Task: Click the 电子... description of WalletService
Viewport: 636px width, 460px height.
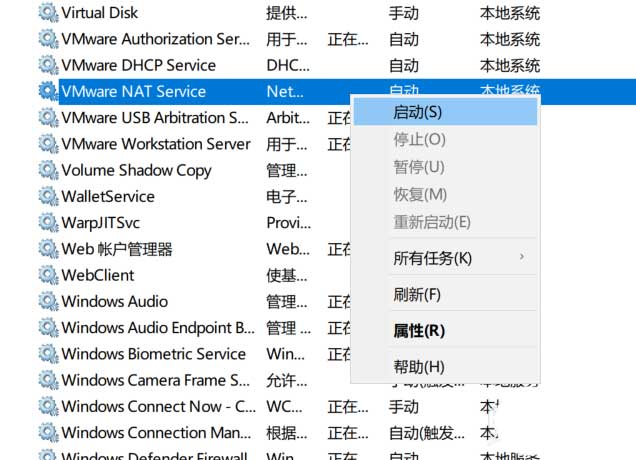Action: [x=287, y=197]
